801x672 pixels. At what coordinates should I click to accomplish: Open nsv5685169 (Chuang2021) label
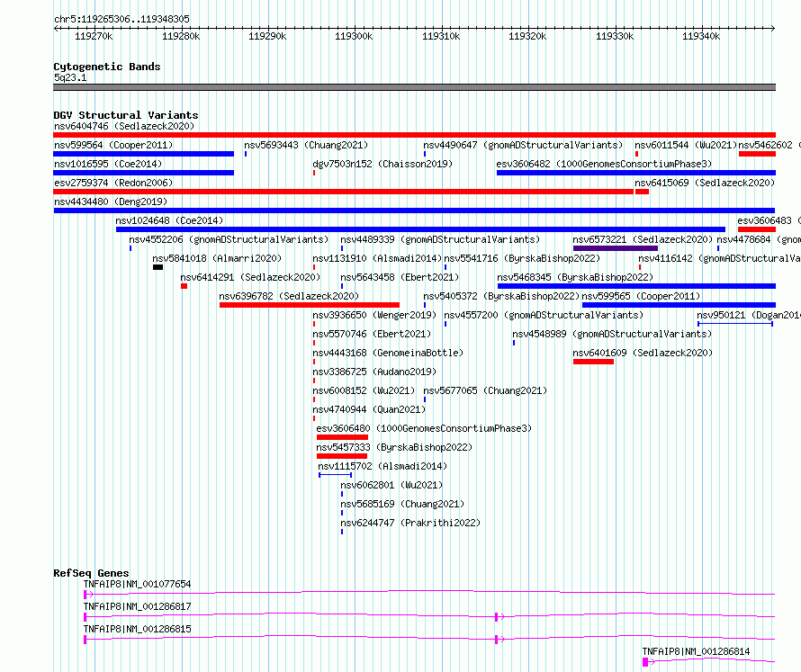402,504
